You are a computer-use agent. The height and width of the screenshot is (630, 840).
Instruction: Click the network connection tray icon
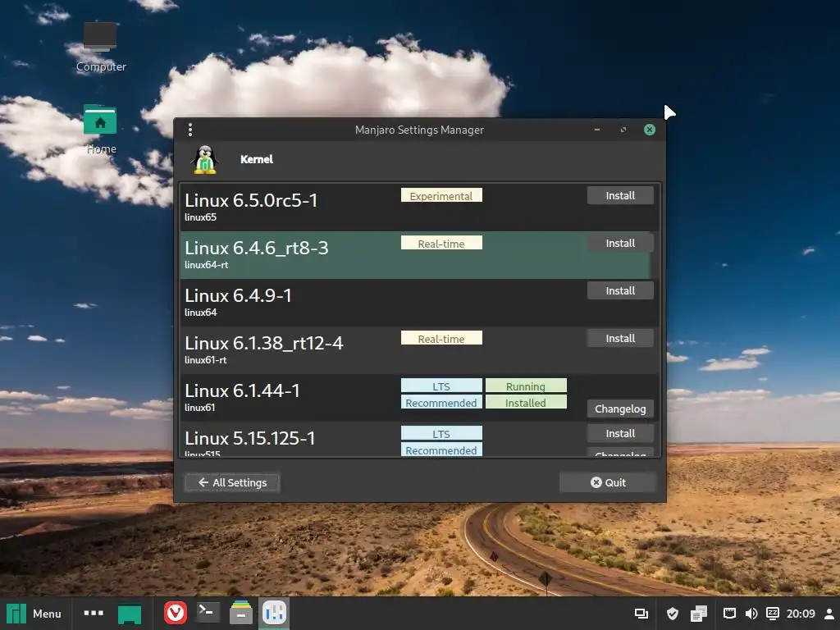point(729,614)
